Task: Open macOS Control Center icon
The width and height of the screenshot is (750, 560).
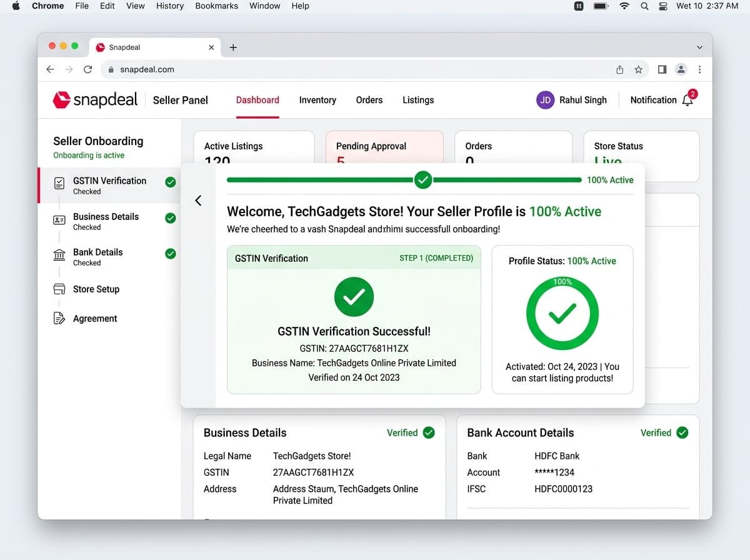Action: [664, 6]
